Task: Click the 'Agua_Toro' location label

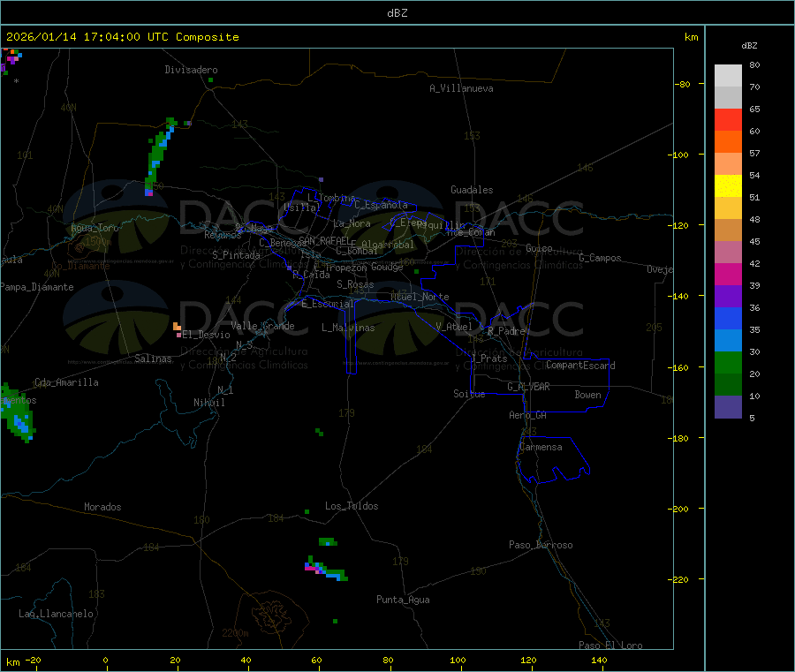Action: pos(95,228)
